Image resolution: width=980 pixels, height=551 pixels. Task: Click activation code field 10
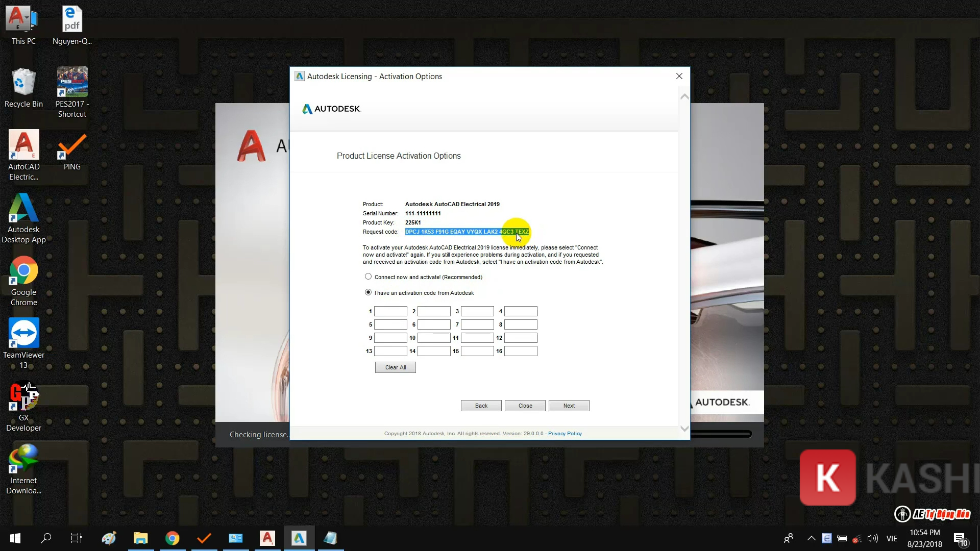coord(434,338)
